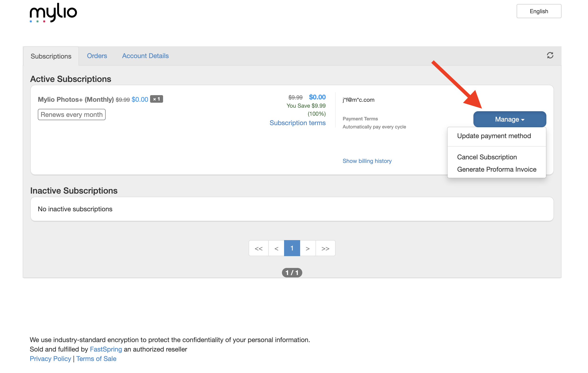Open the Terms of Sale link
The image size is (588, 373).
point(96,359)
